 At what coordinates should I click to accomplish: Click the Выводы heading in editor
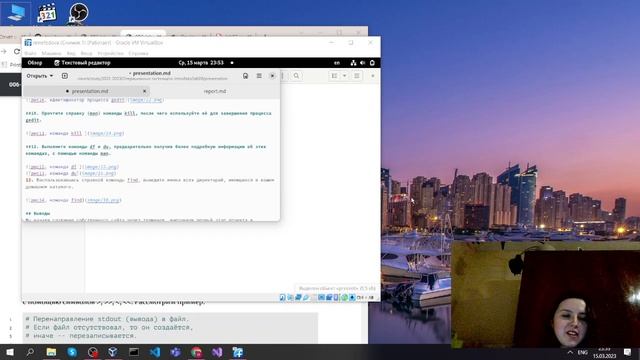[x=38, y=213]
